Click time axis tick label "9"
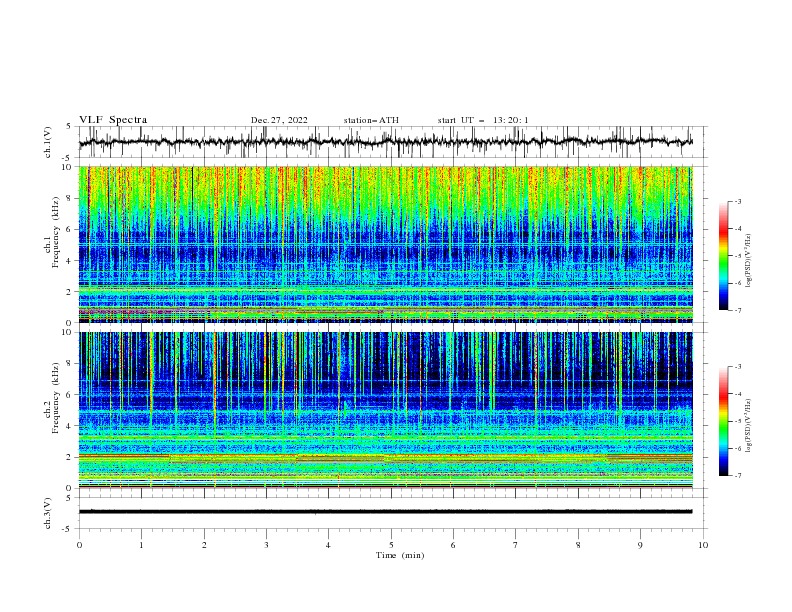Screen dimensions: 792x612 point(640,545)
